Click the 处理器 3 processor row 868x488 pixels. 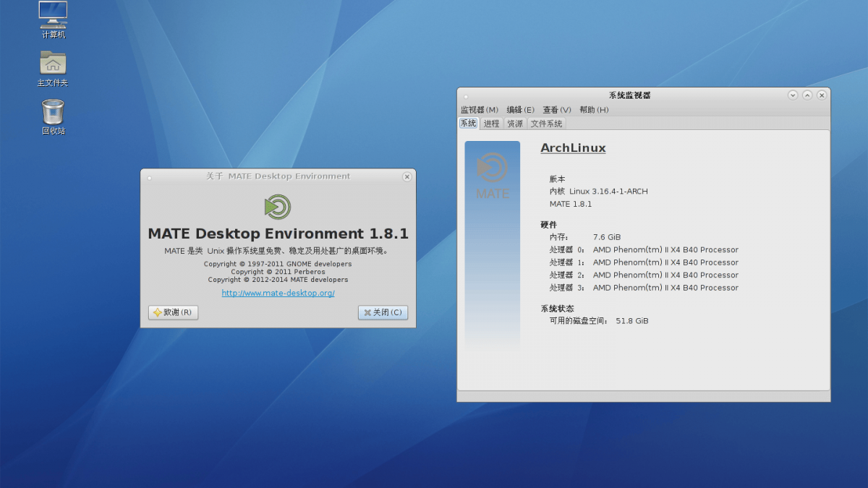tap(644, 288)
